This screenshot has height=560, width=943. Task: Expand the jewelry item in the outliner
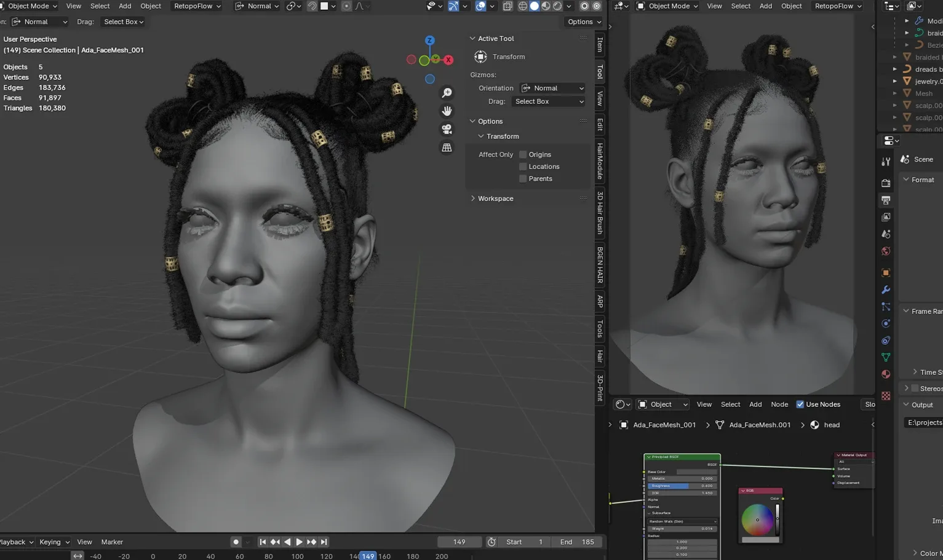(x=895, y=81)
